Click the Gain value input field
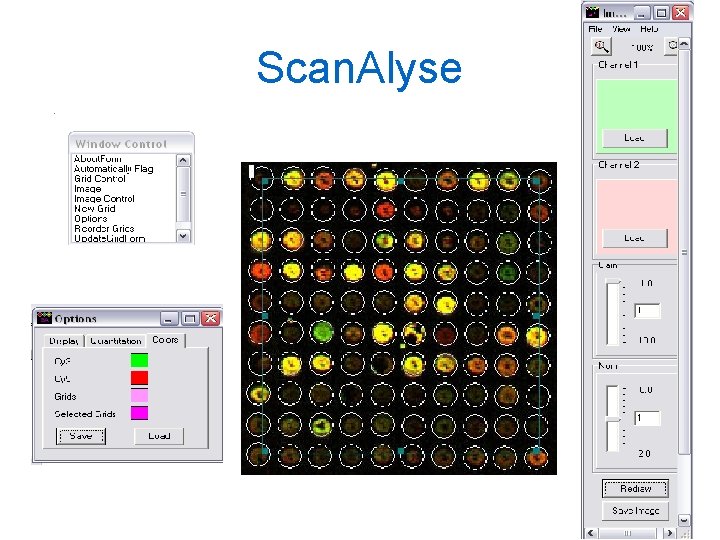 647,311
